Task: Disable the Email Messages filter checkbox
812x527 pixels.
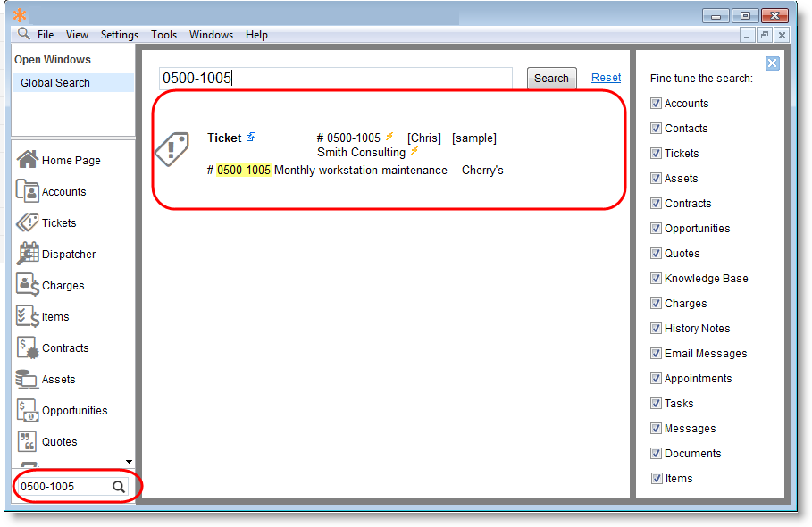Action: 657,354
